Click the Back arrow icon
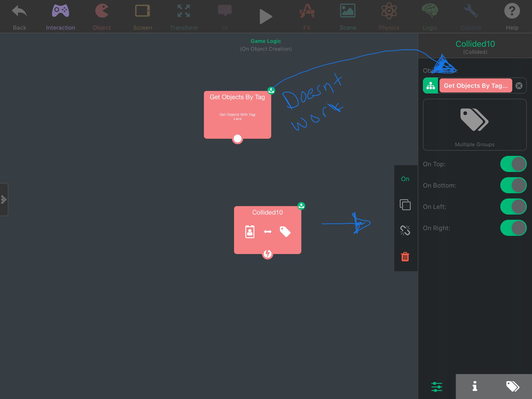This screenshot has height=399, width=532. [19, 12]
